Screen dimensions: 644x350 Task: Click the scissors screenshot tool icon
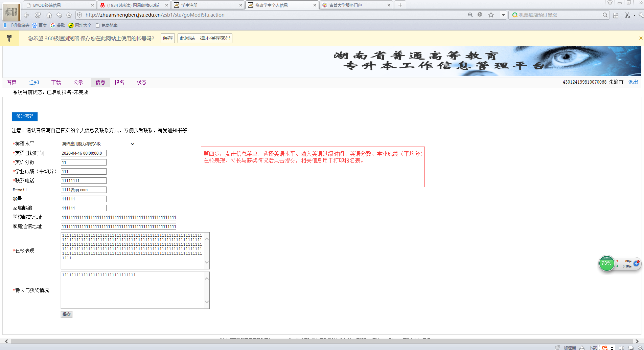pos(627,15)
